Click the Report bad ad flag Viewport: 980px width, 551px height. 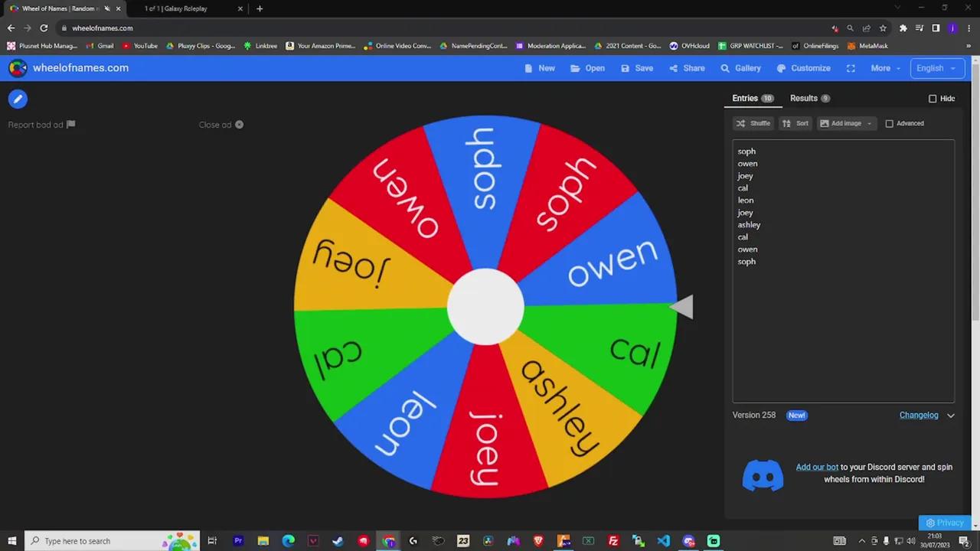click(x=71, y=125)
